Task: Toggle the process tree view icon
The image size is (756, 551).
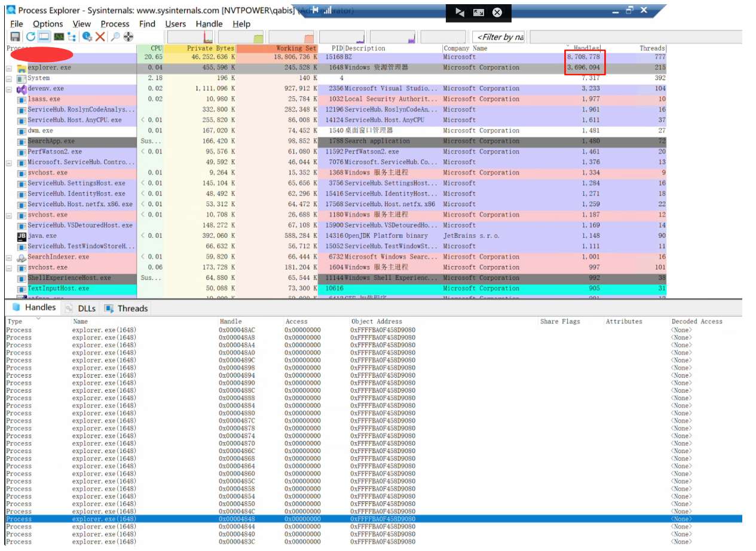Action: [x=72, y=37]
